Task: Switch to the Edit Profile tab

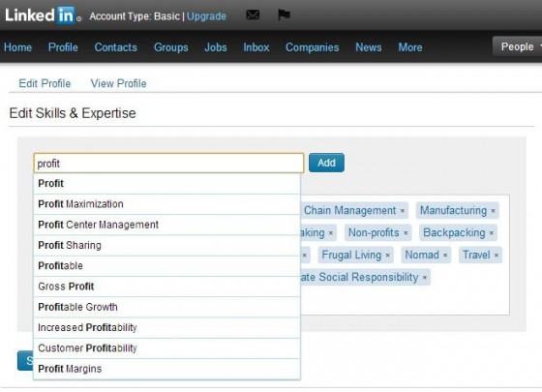Action: click(x=45, y=83)
